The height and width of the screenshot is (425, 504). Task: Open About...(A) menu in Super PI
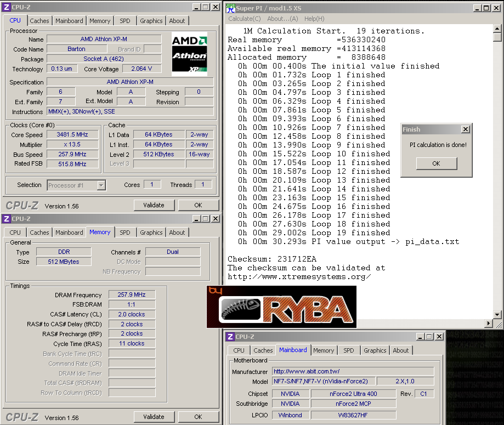point(282,19)
